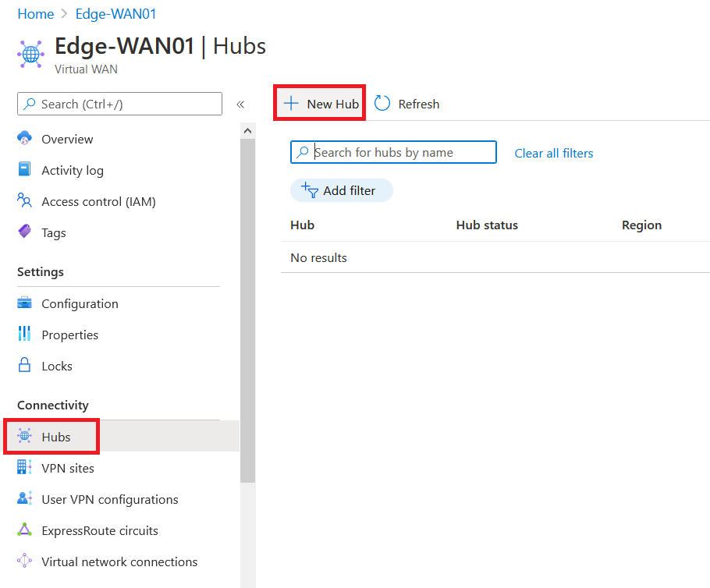Click the purple Tags icon
The height and width of the screenshot is (588, 710).
pos(24,232)
